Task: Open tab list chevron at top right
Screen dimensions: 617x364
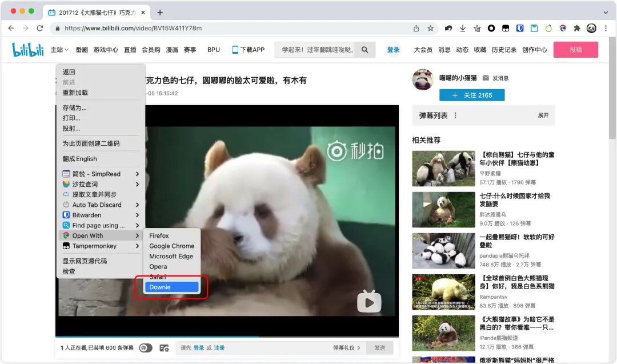Action: [606, 13]
